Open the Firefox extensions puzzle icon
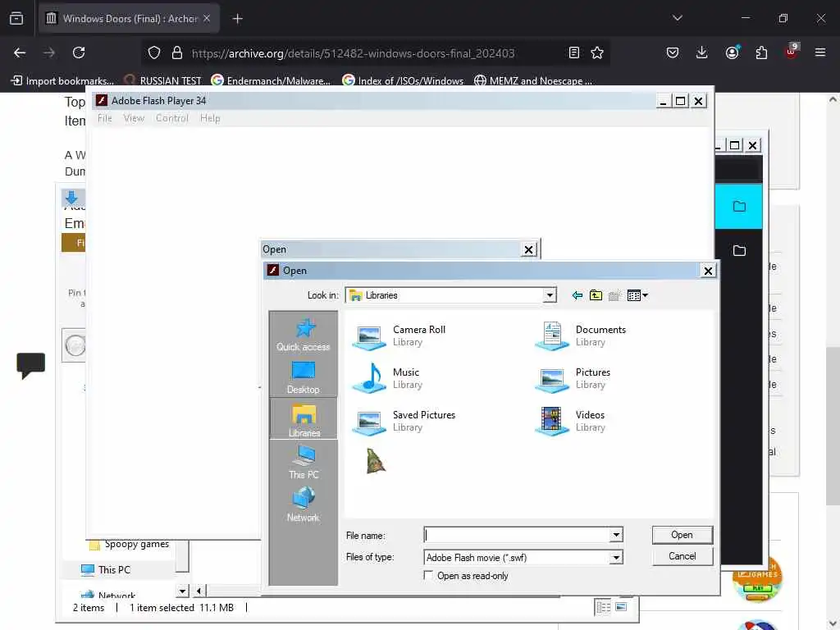 point(761,52)
